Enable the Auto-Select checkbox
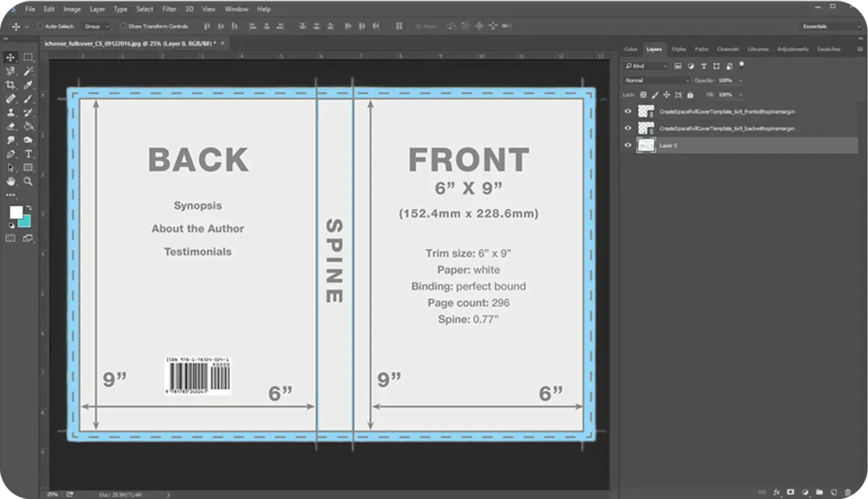The height and width of the screenshot is (499, 868). coord(40,26)
